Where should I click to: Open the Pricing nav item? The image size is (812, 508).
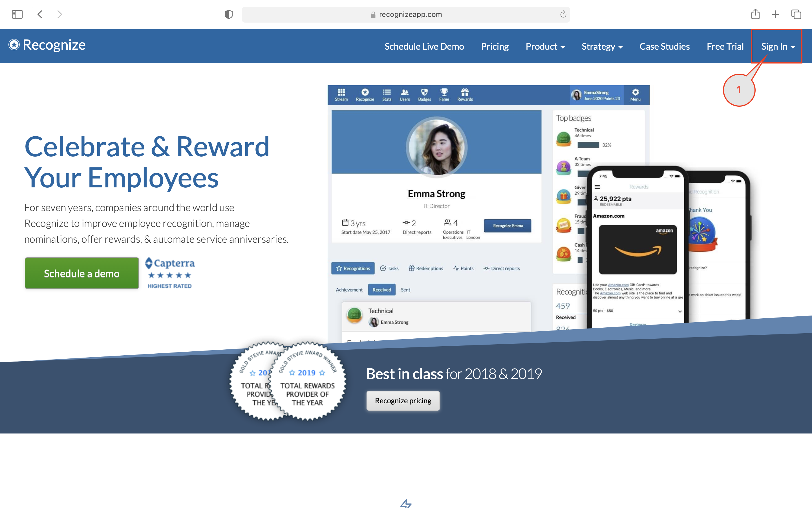click(495, 46)
